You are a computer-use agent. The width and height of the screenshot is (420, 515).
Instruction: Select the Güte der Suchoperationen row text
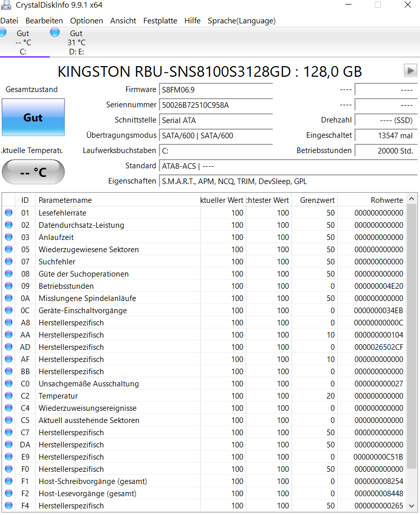pyautogui.click(x=84, y=274)
